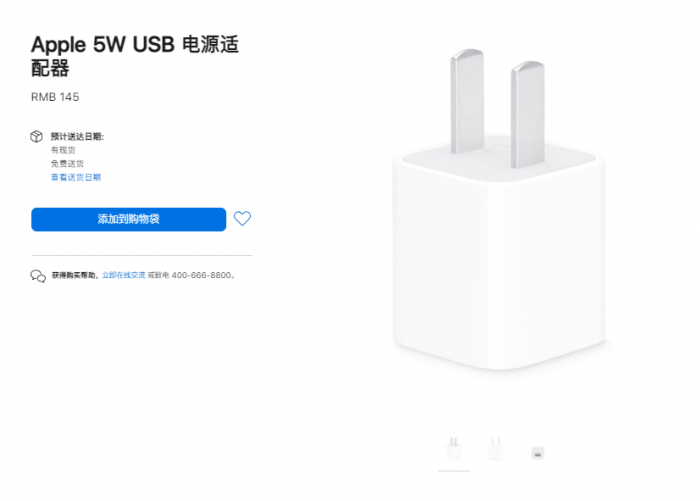Select the second front-view charger thumbnail
Screen dimensions: 700x501
click(496, 449)
